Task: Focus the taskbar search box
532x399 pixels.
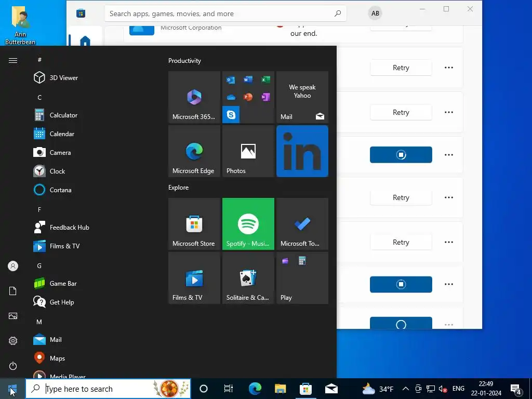Action: click(x=108, y=389)
